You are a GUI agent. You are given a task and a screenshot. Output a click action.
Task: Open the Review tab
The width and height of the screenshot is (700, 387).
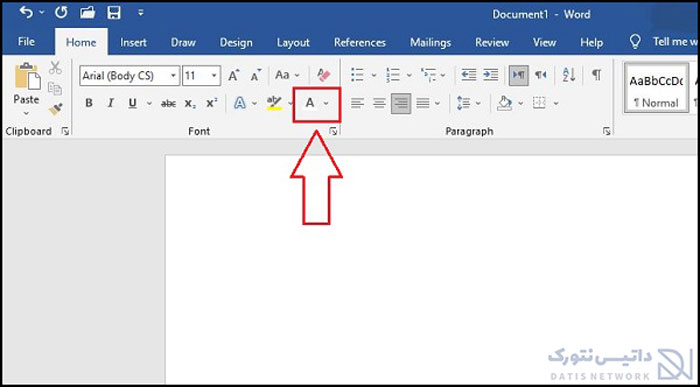(x=492, y=42)
